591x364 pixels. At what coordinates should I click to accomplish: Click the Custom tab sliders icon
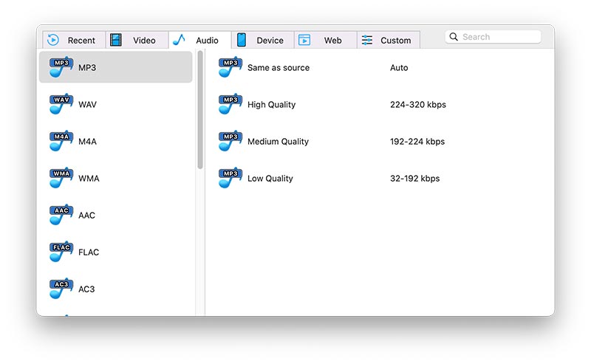point(366,40)
